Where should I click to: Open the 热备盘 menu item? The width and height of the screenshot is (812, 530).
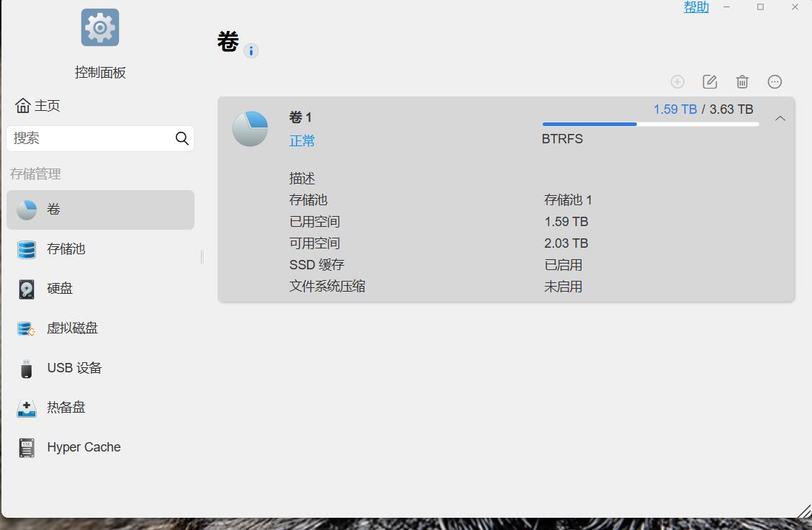coord(100,408)
